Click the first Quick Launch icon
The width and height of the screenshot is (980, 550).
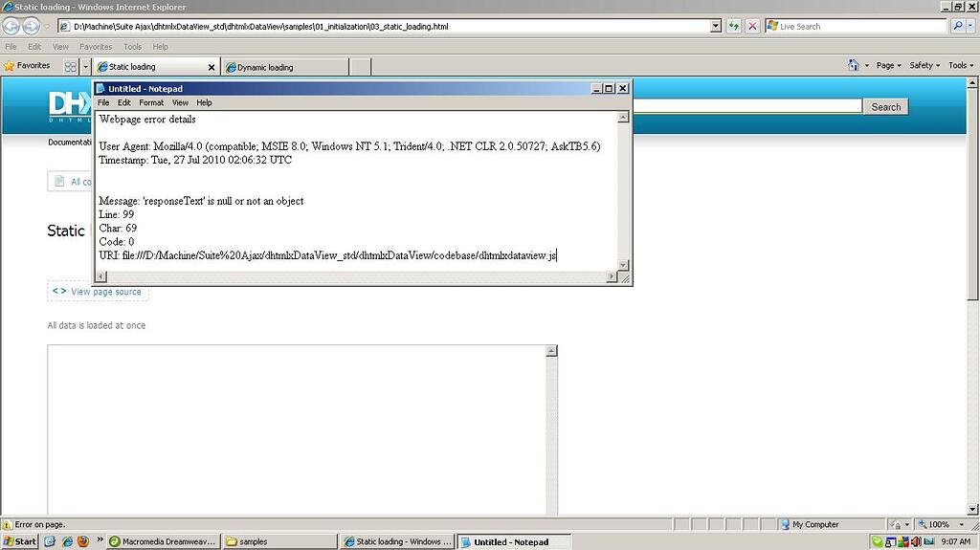(x=50, y=541)
